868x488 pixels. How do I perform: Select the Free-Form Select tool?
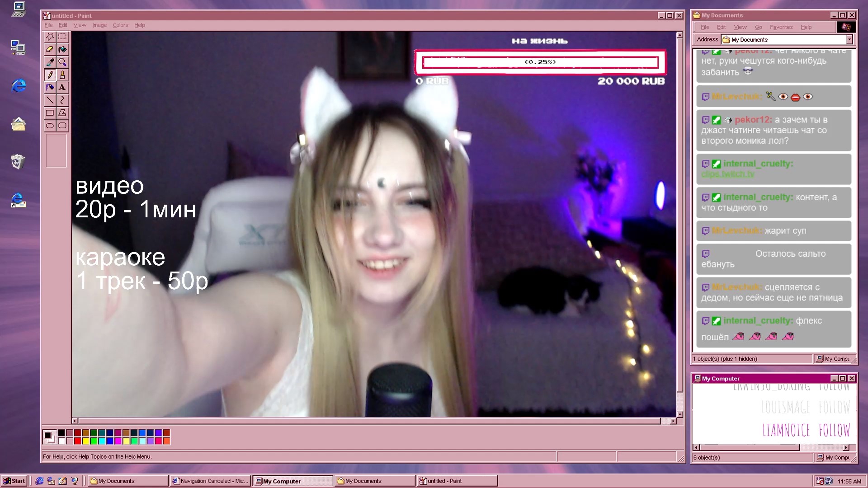(50, 37)
